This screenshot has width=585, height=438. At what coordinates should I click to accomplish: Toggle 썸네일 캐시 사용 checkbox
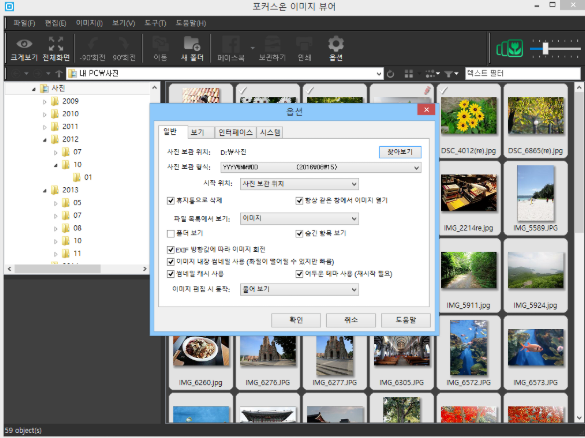[x=171, y=274]
